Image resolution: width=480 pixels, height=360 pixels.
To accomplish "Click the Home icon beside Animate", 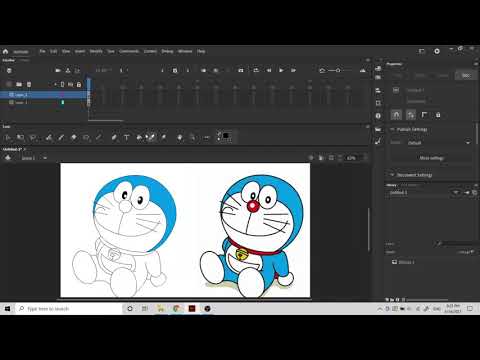I will point(5,51).
